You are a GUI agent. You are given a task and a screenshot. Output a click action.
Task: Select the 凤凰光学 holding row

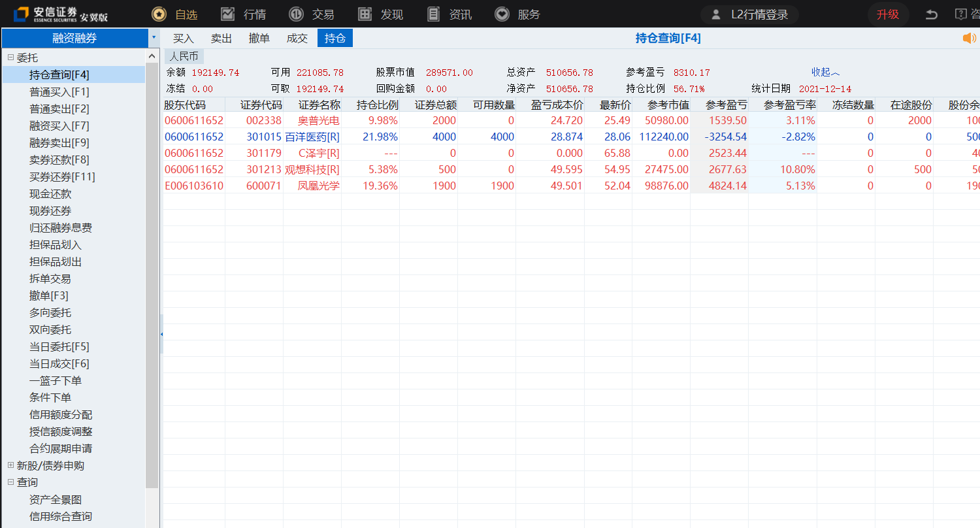pyautogui.click(x=572, y=186)
